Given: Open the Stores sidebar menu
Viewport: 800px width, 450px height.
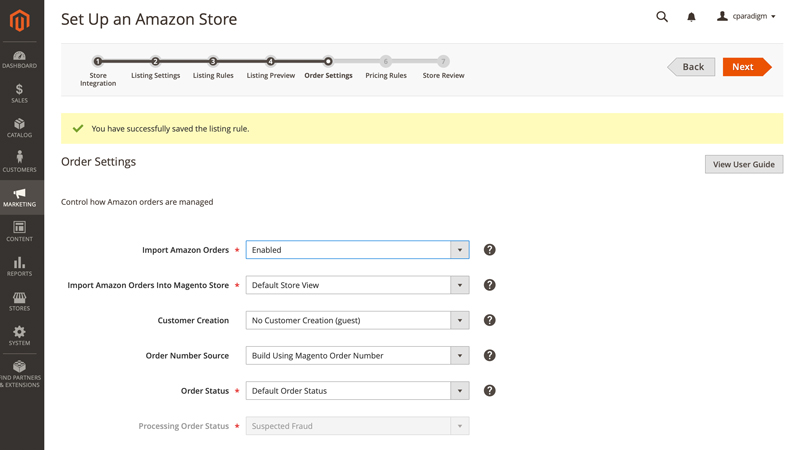Looking at the screenshot, I should pos(19,301).
